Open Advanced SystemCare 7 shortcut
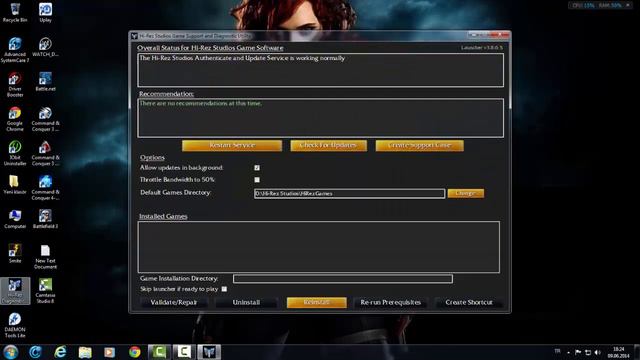The width and height of the screenshot is (640, 360). [x=15, y=50]
